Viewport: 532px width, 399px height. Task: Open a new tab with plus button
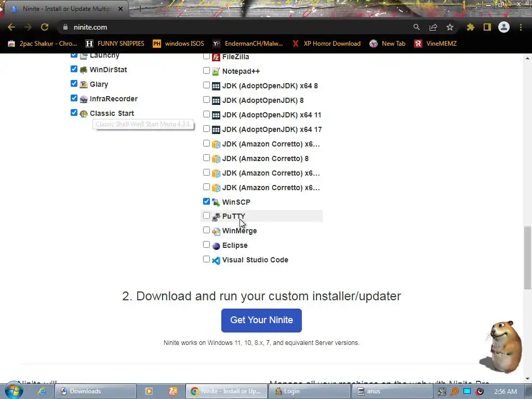click(x=139, y=9)
